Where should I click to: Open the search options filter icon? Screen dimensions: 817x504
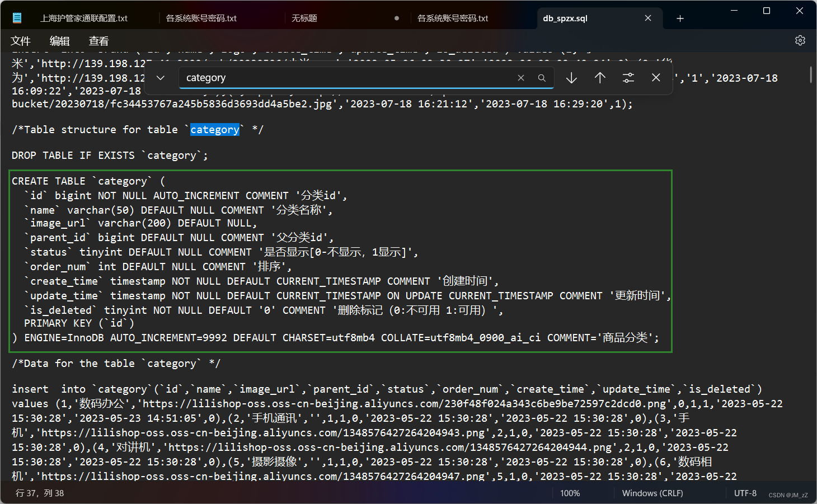click(x=628, y=78)
